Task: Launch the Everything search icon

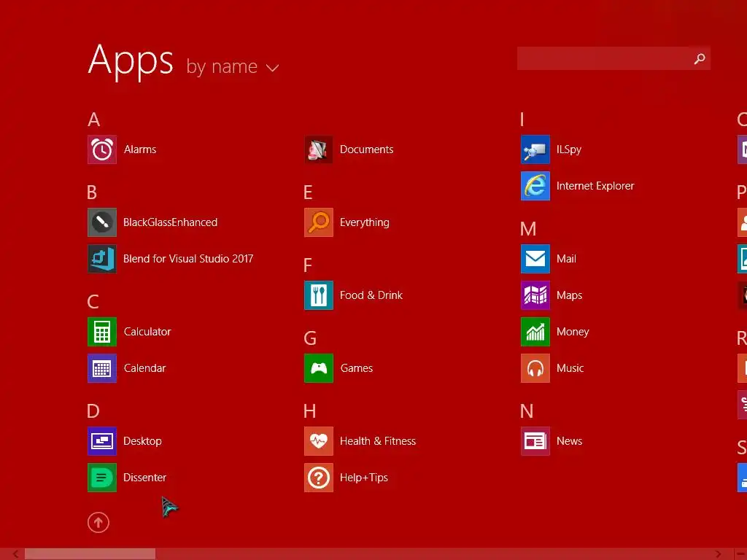Action: (319, 222)
